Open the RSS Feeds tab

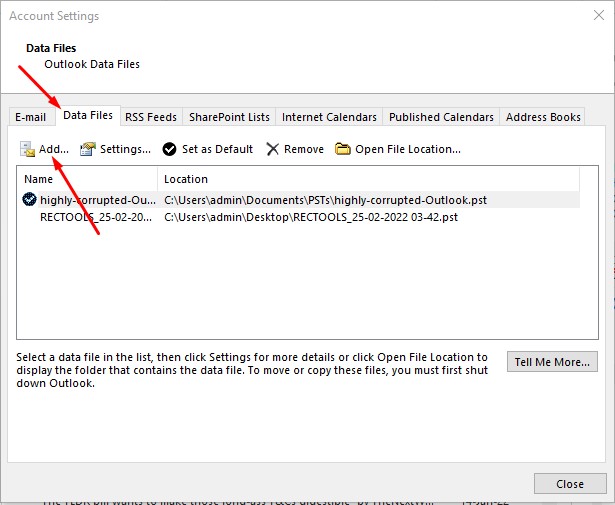pyautogui.click(x=151, y=117)
